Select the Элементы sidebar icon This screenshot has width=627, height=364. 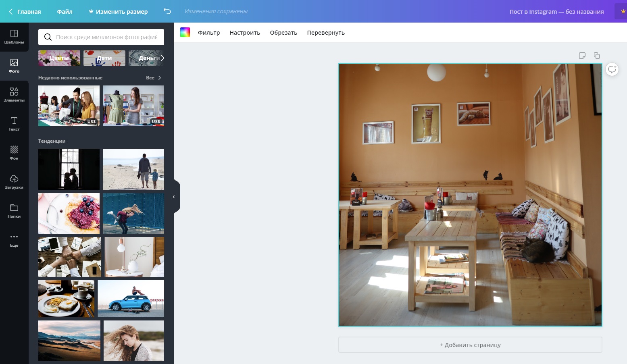coord(14,95)
